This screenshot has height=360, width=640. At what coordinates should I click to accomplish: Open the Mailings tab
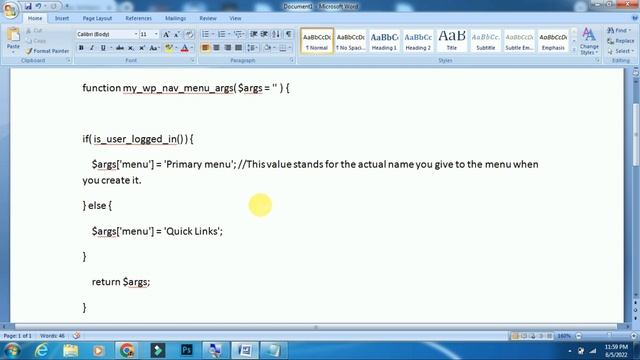coord(176,18)
